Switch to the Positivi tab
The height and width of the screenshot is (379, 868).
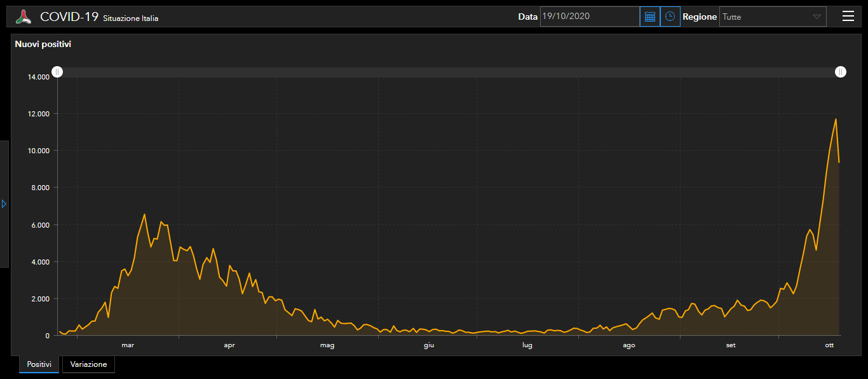pos(39,364)
